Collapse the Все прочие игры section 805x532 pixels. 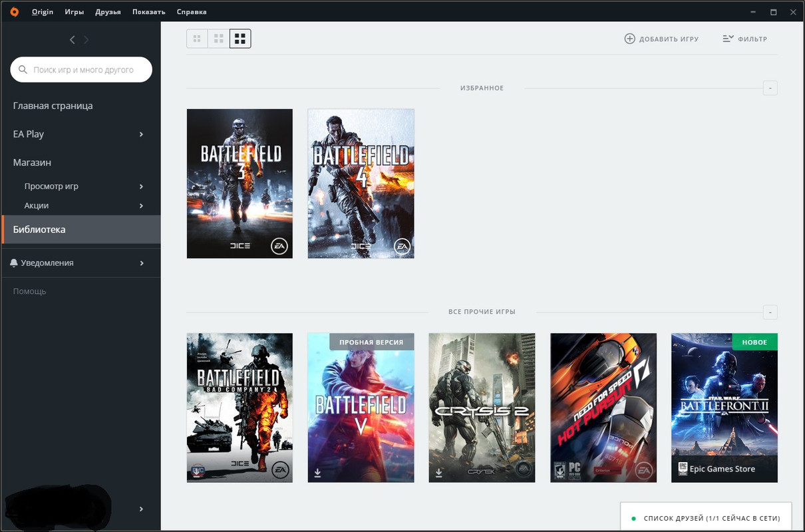pos(770,311)
